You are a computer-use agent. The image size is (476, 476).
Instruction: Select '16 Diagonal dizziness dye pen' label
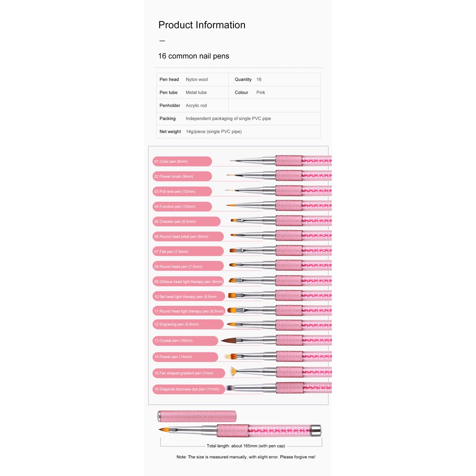click(186, 389)
